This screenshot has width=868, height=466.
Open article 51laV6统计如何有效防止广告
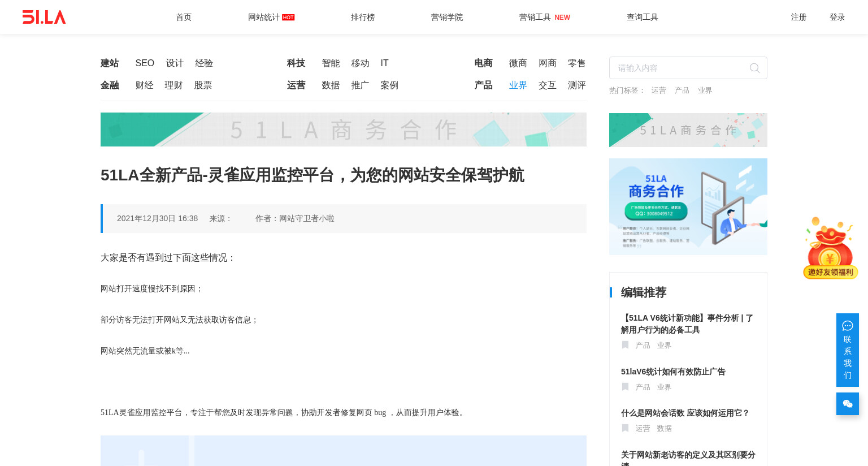pos(673,372)
